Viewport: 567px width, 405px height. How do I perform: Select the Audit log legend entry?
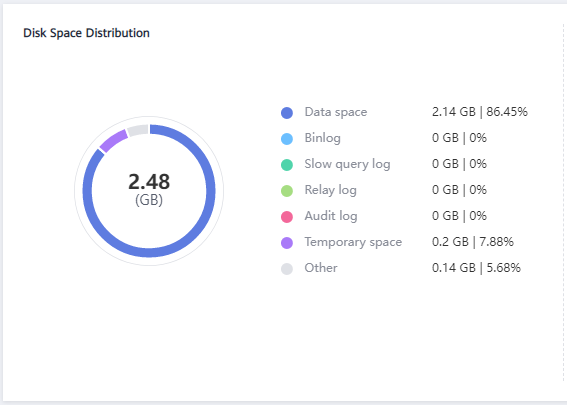coord(331,216)
